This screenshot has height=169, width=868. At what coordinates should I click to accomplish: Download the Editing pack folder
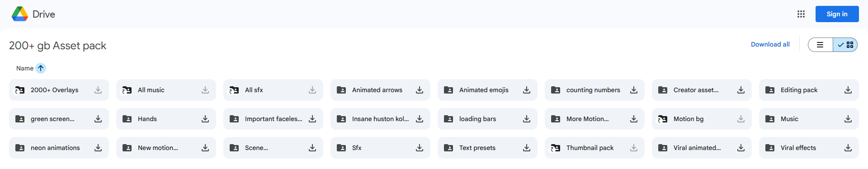848,90
